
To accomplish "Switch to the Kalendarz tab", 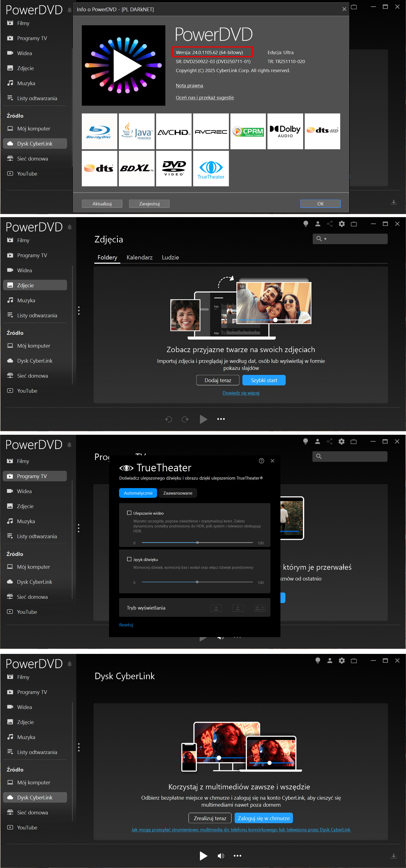I will (x=139, y=257).
